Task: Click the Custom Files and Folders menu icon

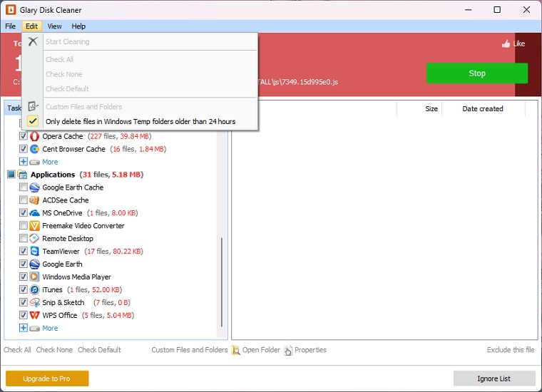Action: click(33, 106)
